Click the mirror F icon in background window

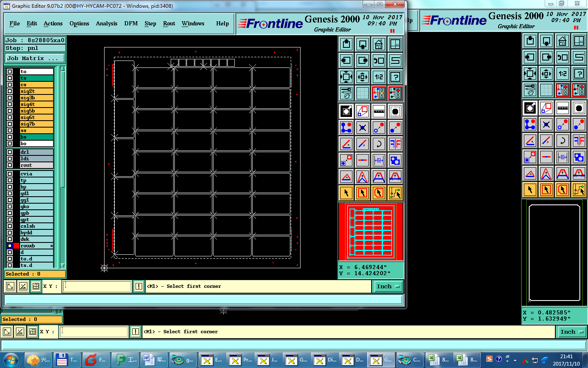coord(579,140)
